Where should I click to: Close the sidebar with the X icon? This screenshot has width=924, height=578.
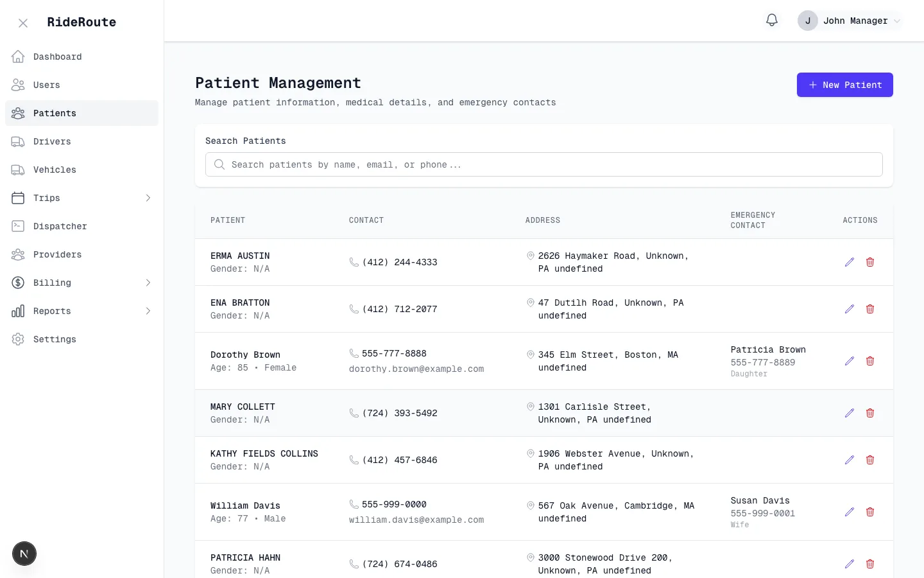[x=23, y=23]
